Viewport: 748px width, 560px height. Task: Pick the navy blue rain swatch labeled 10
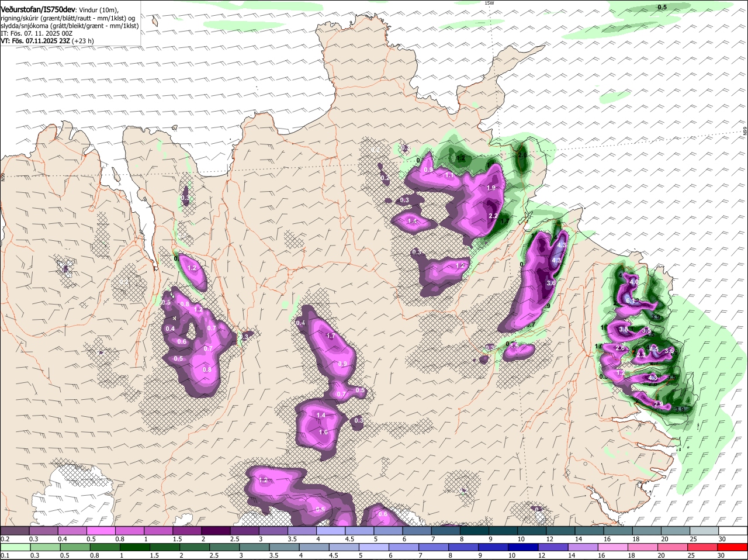pyautogui.click(x=524, y=547)
